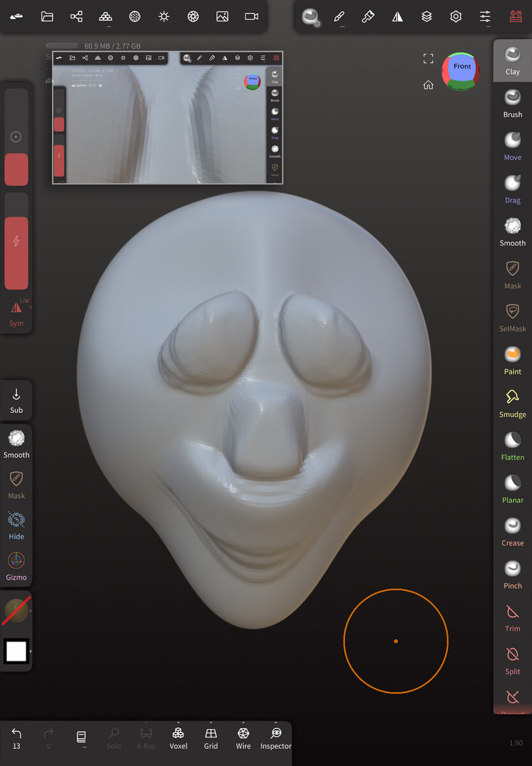532x766 pixels.
Task: Open the Files folder menu
Action: [x=47, y=17]
